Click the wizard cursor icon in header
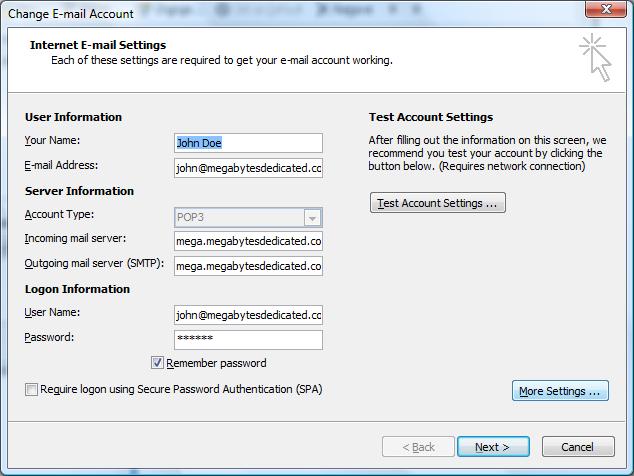634x476 pixels. (594, 57)
